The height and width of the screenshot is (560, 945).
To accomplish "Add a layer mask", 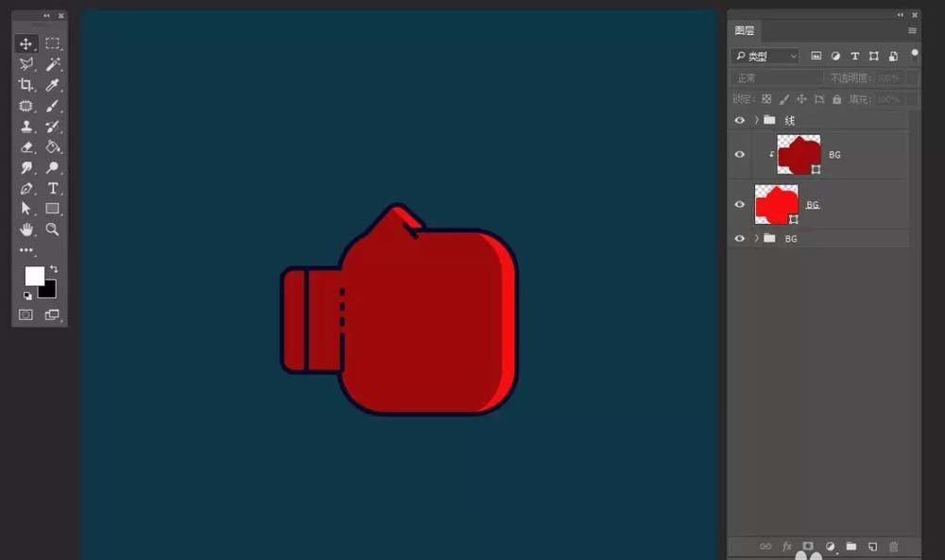I will 808,547.
